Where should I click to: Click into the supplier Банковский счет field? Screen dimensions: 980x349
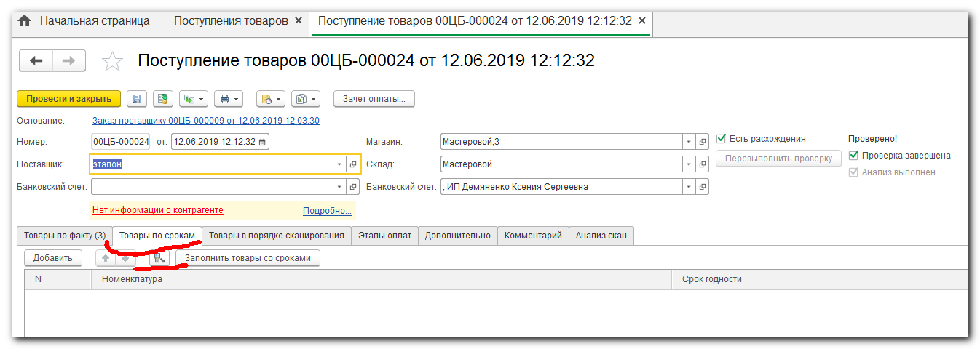pos(211,187)
